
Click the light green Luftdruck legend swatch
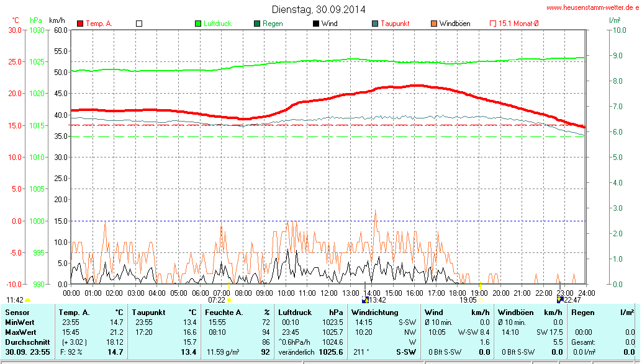[x=198, y=24]
